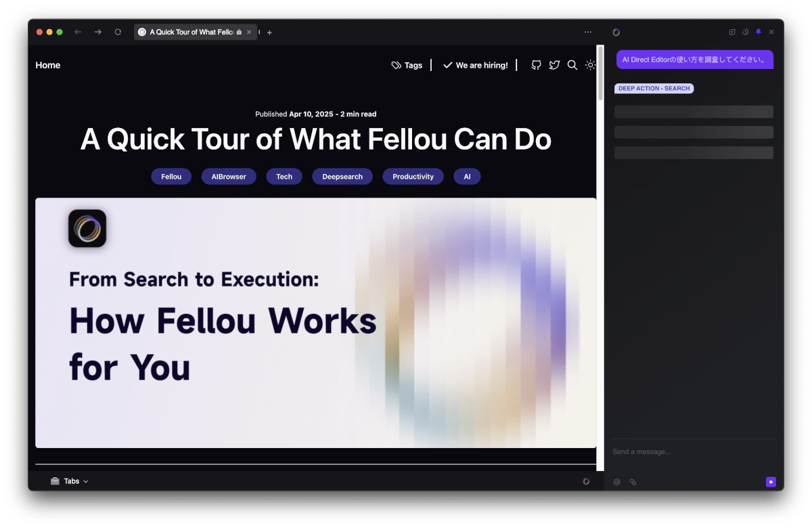Open a new tab with the plus icon

pyautogui.click(x=269, y=32)
